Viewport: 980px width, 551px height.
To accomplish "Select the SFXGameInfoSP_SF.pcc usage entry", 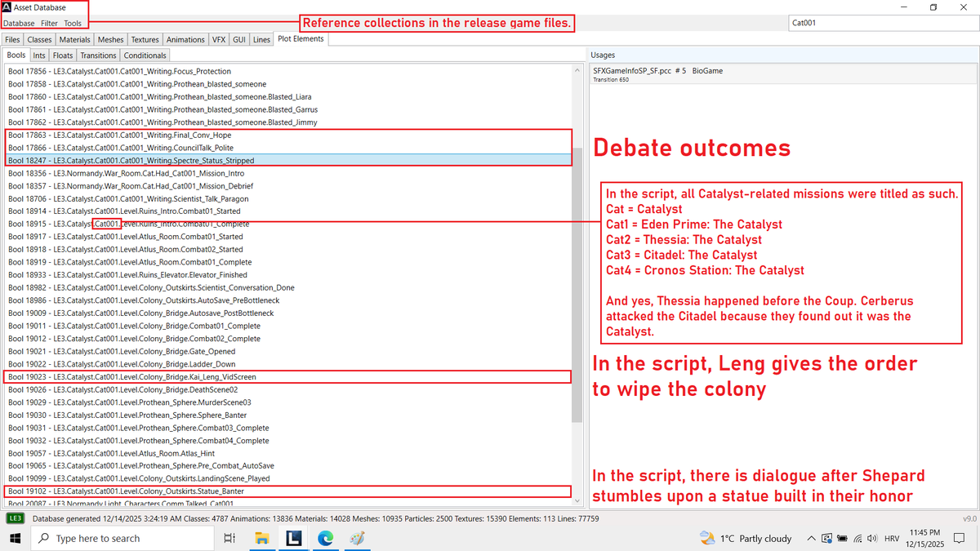I will pos(783,74).
